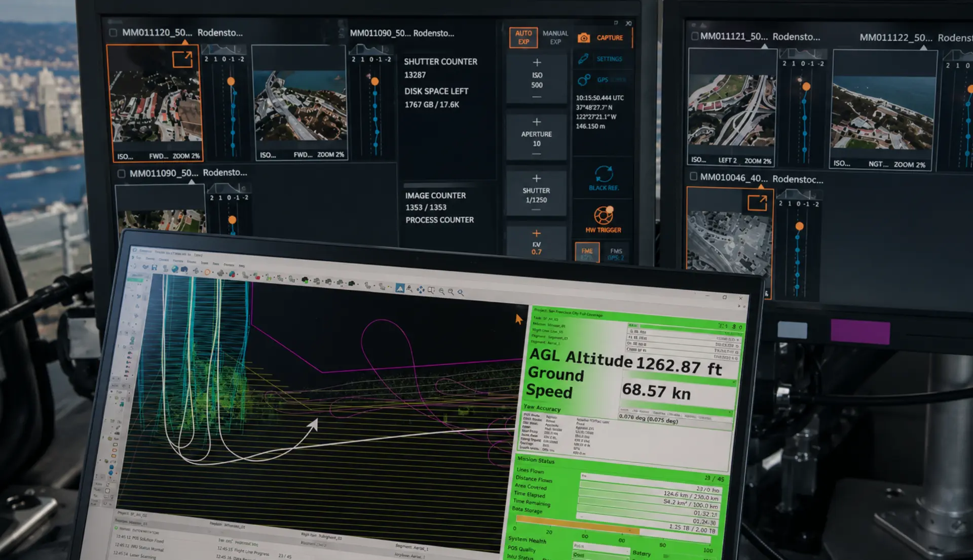Viewport: 973px width, 560px height.
Task: Click the save icon in laptop toolbar
Action: pyautogui.click(x=154, y=267)
